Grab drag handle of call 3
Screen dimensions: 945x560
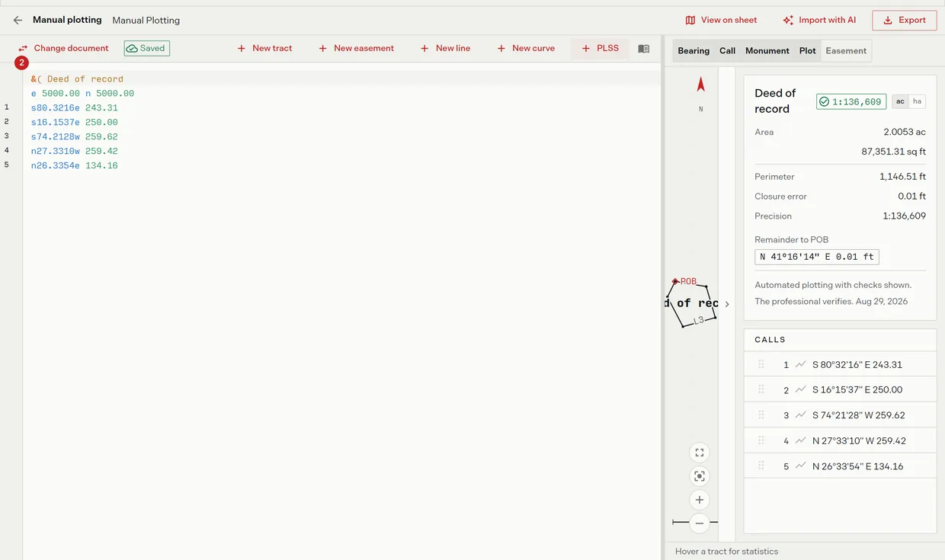[761, 415]
